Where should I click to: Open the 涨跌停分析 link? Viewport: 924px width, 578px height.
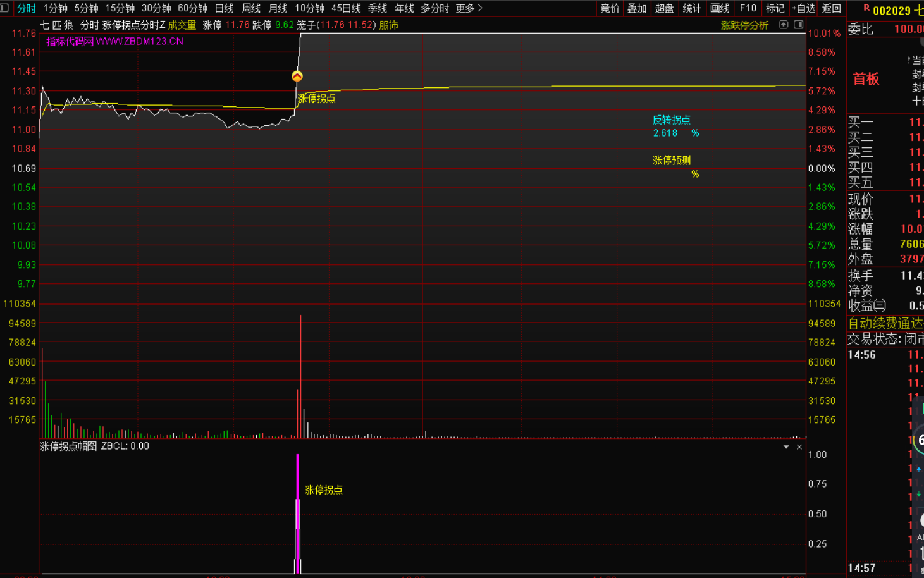(x=744, y=25)
